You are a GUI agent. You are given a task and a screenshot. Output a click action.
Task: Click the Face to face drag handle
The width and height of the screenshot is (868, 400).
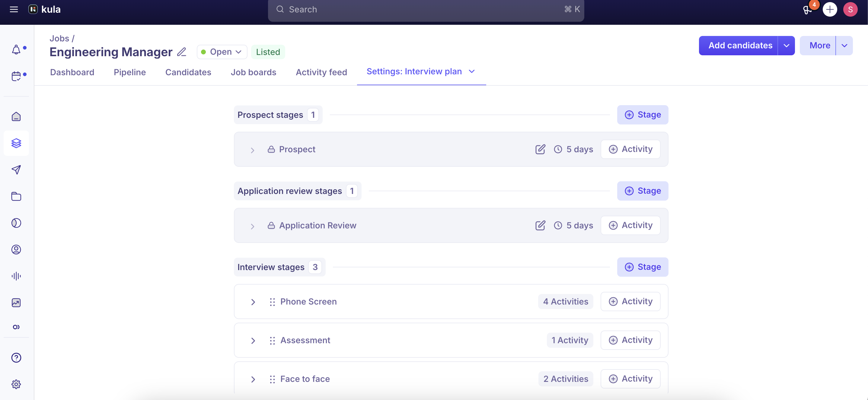point(272,379)
